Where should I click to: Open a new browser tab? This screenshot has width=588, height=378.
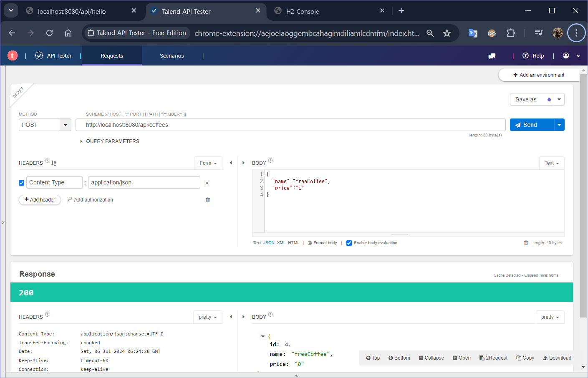click(x=401, y=10)
